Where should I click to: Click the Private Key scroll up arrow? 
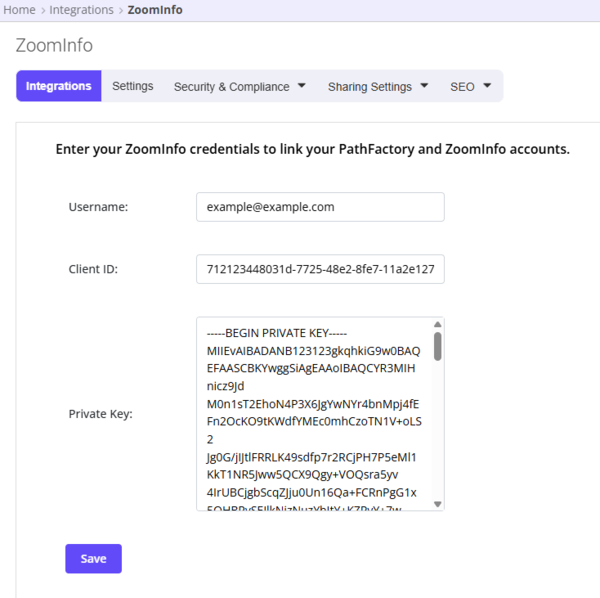point(438,324)
